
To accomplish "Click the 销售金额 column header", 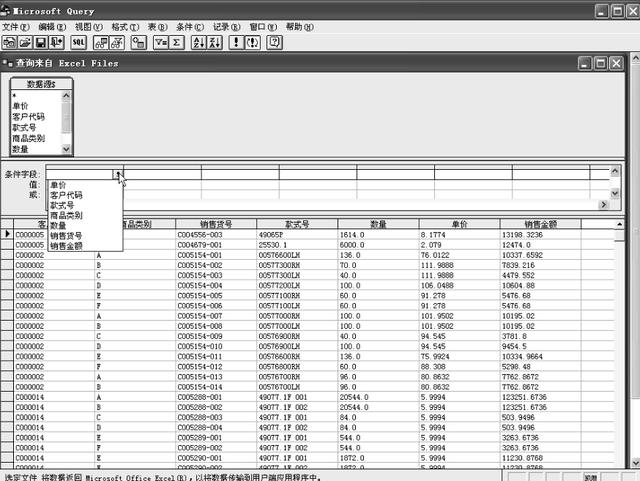I will [540, 224].
